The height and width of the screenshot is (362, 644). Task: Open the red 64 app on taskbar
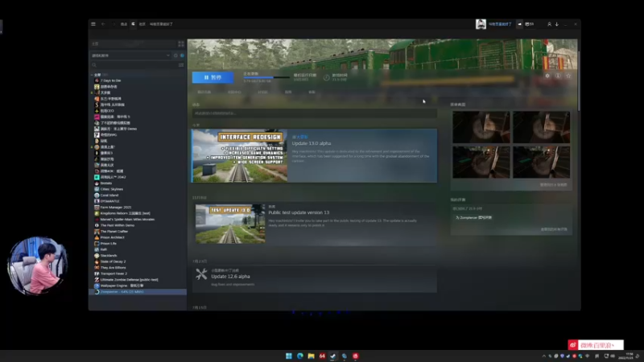click(322, 356)
